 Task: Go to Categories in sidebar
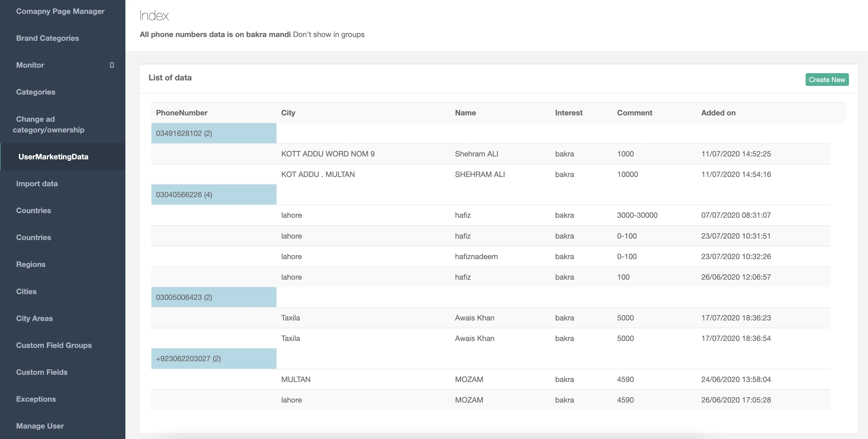[36, 92]
